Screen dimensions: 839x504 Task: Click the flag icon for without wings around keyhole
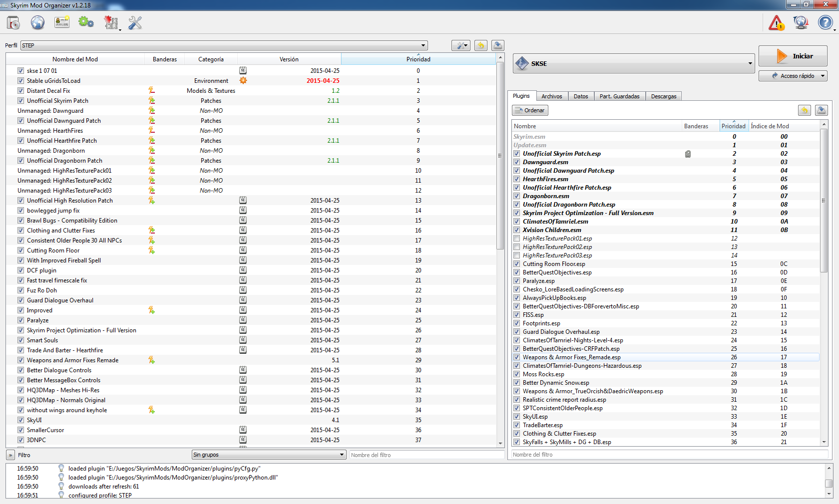(151, 410)
